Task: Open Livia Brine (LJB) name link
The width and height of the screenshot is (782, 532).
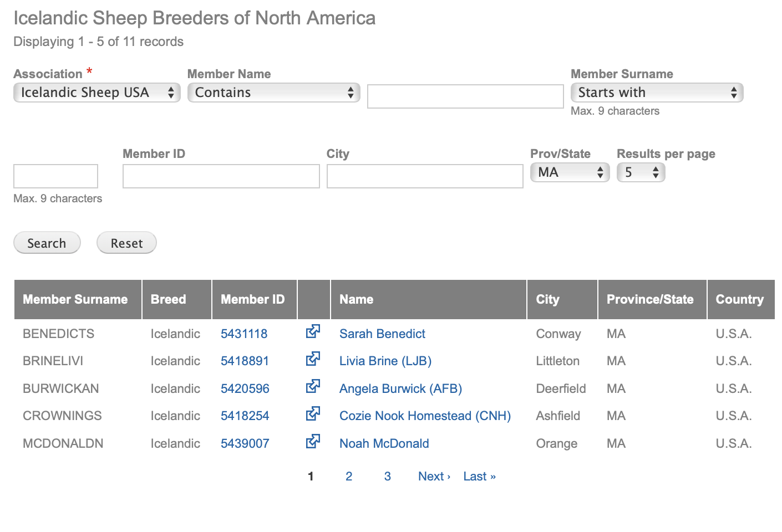Action: pyautogui.click(x=385, y=361)
